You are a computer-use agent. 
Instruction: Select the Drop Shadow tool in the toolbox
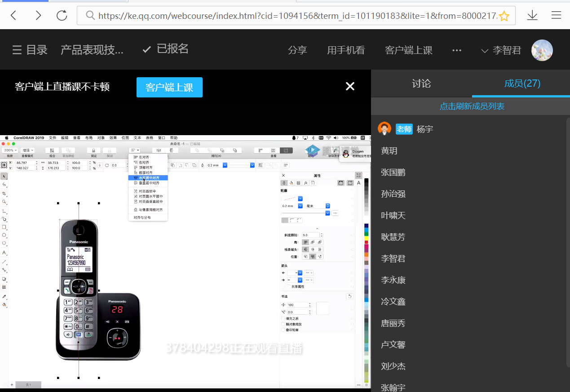tap(4, 279)
